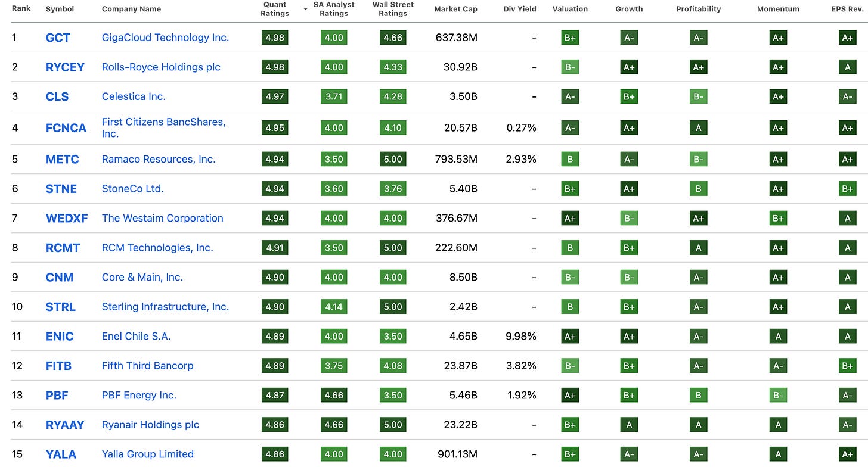Click PBF's 4.66 SA Analyst rating badge

tap(334, 396)
